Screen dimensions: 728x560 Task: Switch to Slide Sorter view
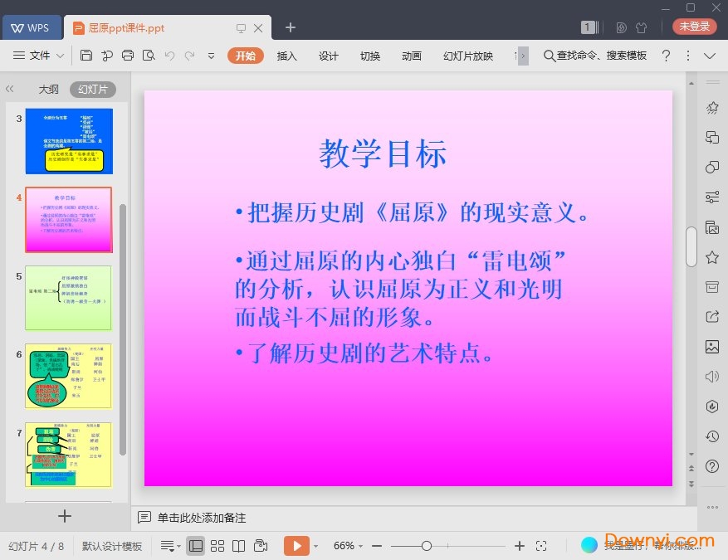(x=217, y=546)
